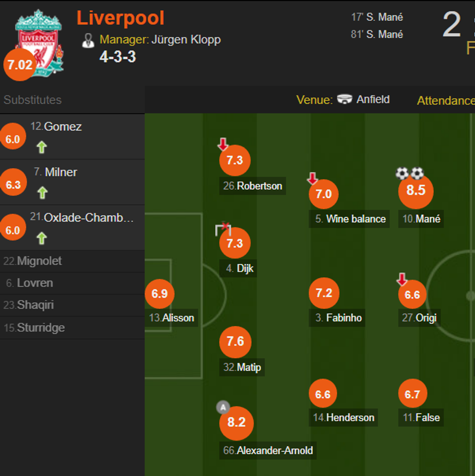Click Gomez's green substitution arrow

click(x=42, y=147)
